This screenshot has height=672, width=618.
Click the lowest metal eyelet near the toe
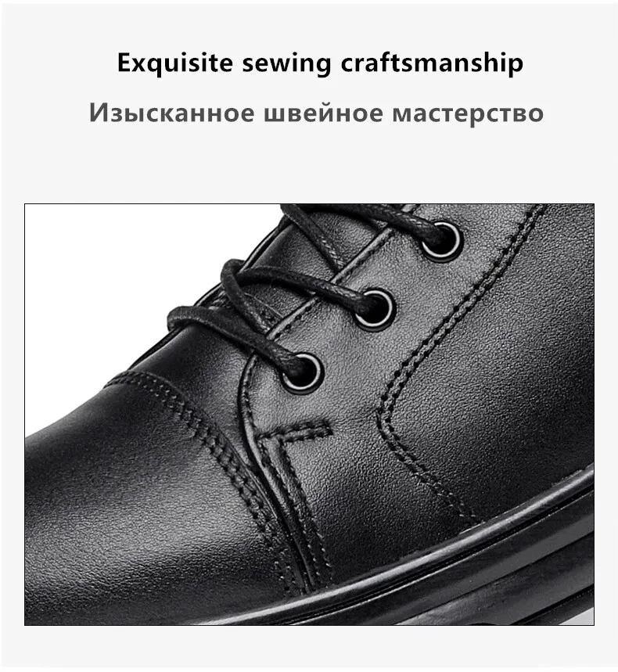[302, 371]
